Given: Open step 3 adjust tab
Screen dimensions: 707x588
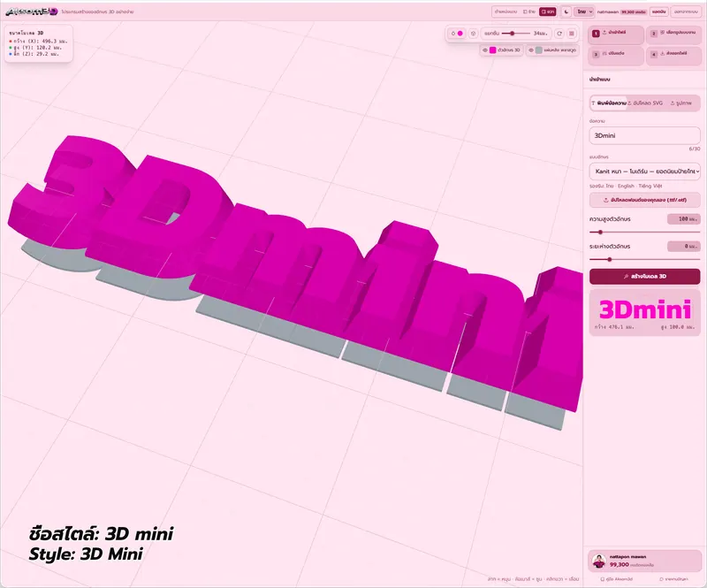Looking at the screenshot, I should coord(615,56).
